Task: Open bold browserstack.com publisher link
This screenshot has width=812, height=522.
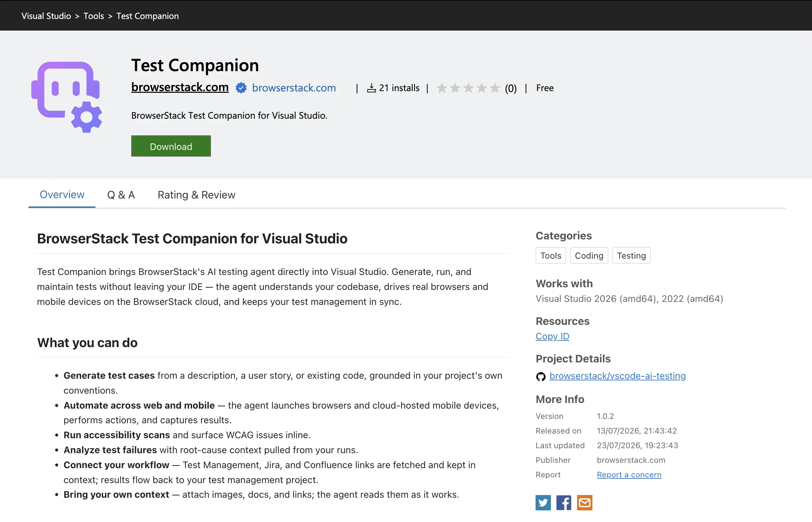Action: 180,87
